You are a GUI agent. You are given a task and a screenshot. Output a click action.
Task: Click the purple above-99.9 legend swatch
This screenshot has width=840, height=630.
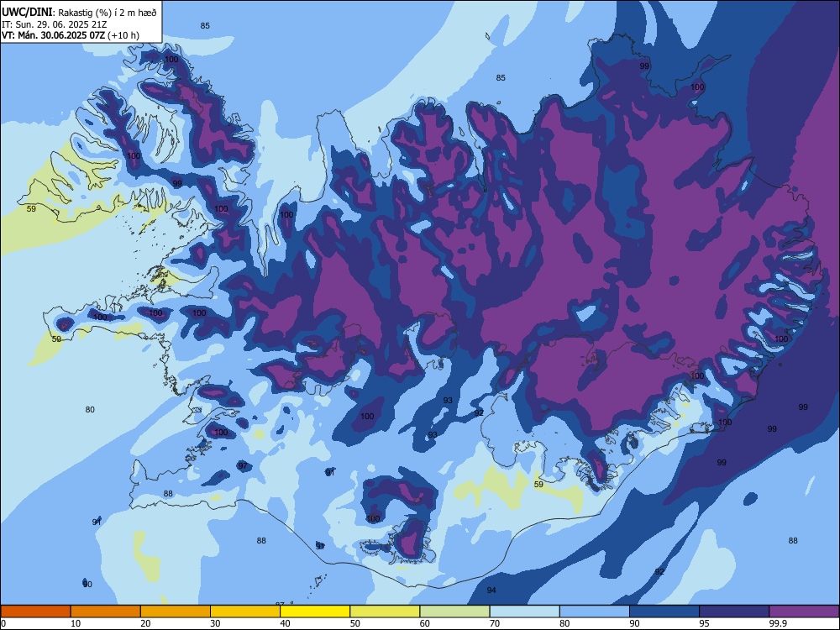click(x=804, y=612)
